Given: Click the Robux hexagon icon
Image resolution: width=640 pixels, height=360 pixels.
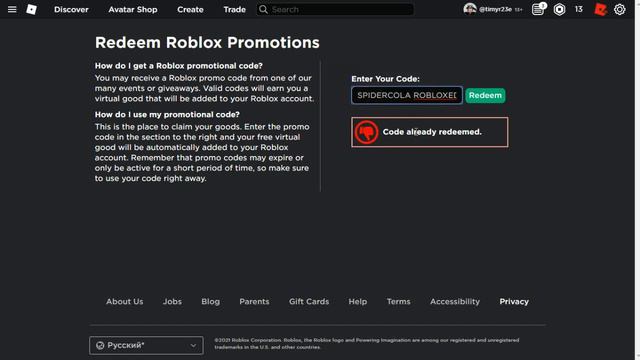Looking at the screenshot, I should 559,9.
